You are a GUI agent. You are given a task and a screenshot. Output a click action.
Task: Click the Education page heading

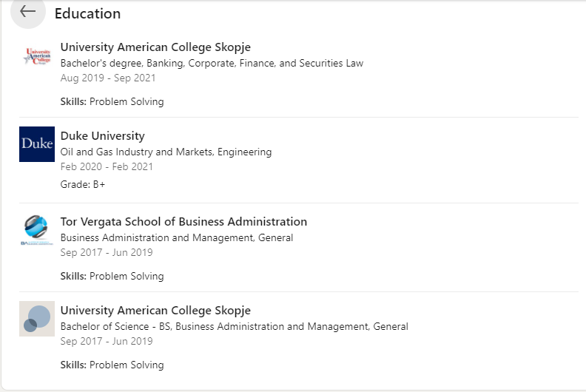pyautogui.click(x=87, y=13)
